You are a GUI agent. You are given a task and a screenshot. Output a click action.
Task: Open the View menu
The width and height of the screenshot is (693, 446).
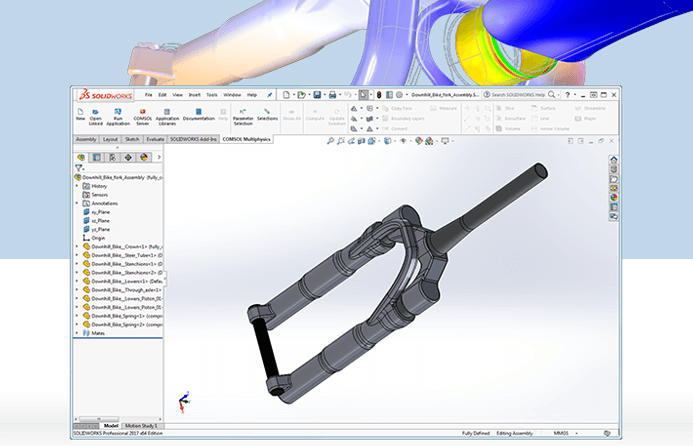178,95
